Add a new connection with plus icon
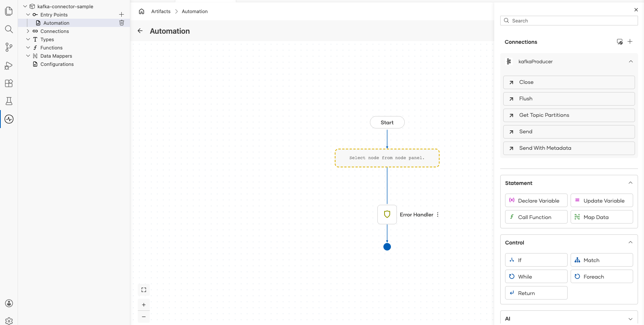Image resolution: width=644 pixels, height=325 pixels. point(630,42)
